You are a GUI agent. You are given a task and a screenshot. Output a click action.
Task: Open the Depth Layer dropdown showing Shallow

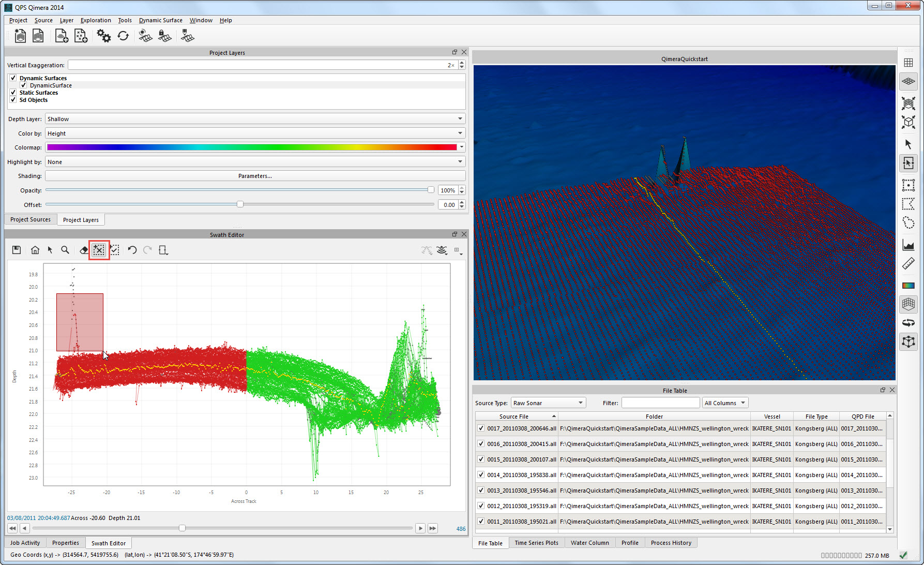click(255, 119)
